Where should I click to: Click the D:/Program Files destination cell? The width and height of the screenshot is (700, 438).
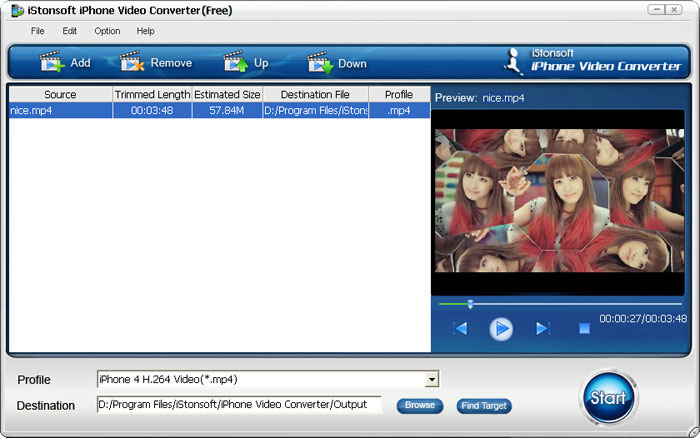(x=316, y=110)
